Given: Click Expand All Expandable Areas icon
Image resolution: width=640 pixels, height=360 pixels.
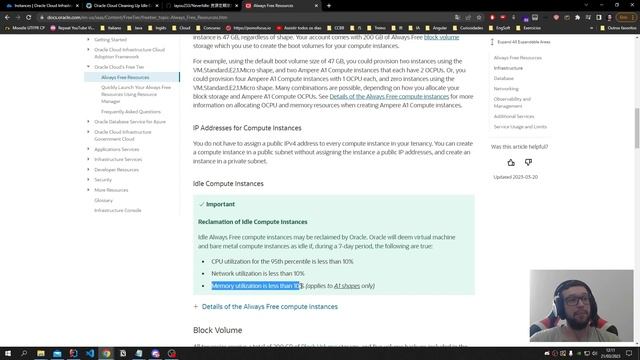Looking at the screenshot, I should point(492,42).
